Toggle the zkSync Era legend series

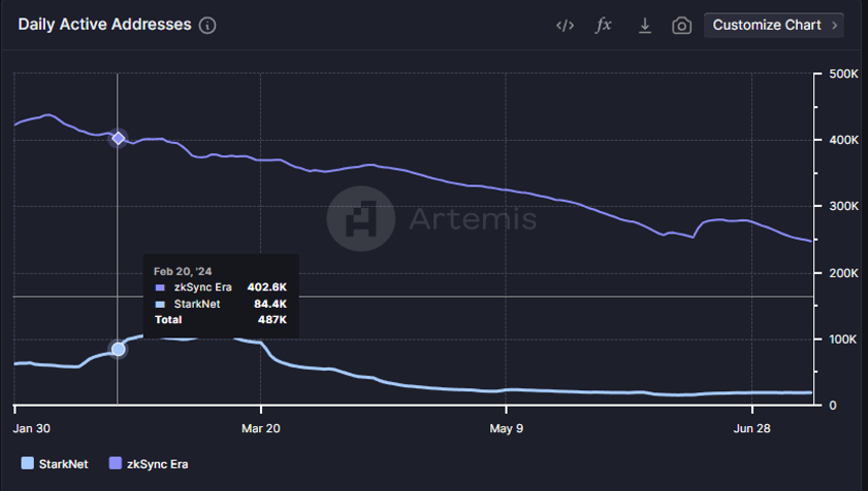click(149, 464)
